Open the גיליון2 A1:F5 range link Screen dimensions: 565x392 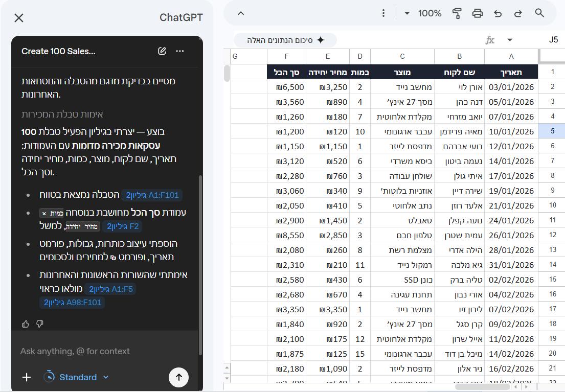110,289
